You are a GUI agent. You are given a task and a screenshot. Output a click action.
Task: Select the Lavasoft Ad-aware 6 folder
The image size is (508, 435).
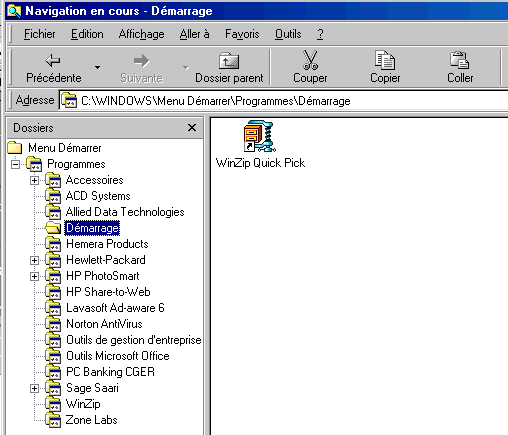115,308
